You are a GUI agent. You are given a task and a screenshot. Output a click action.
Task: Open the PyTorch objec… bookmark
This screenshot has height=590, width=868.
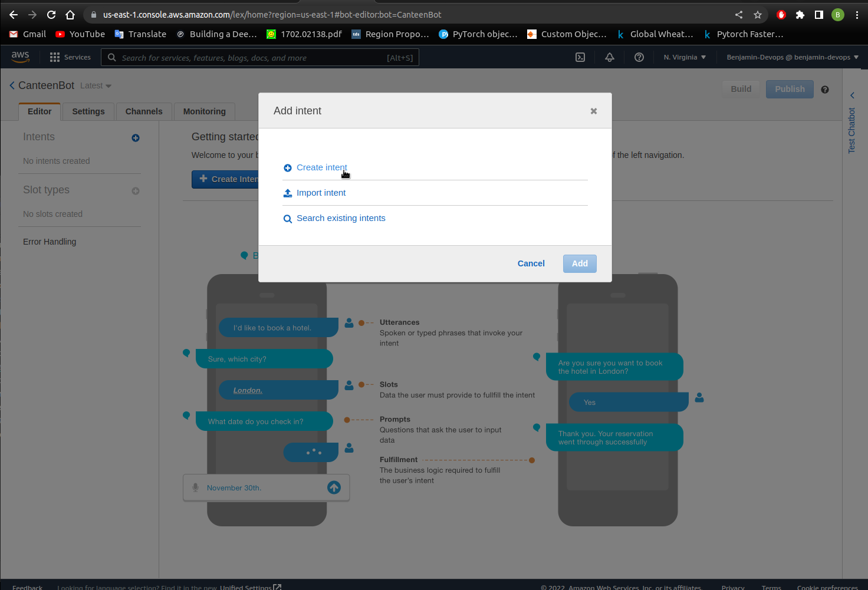[x=478, y=34]
